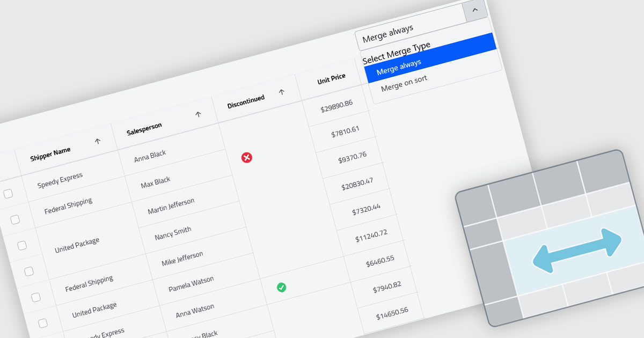
Task: Select the $29890.86 unit price
Action: click(x=336, y=106)
